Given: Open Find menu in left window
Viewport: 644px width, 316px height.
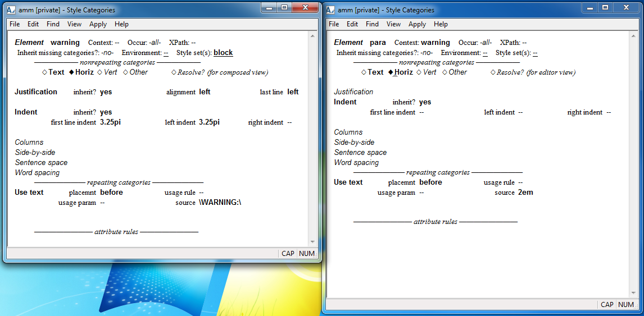Looking at the screenshot, I should coord(53,24).
